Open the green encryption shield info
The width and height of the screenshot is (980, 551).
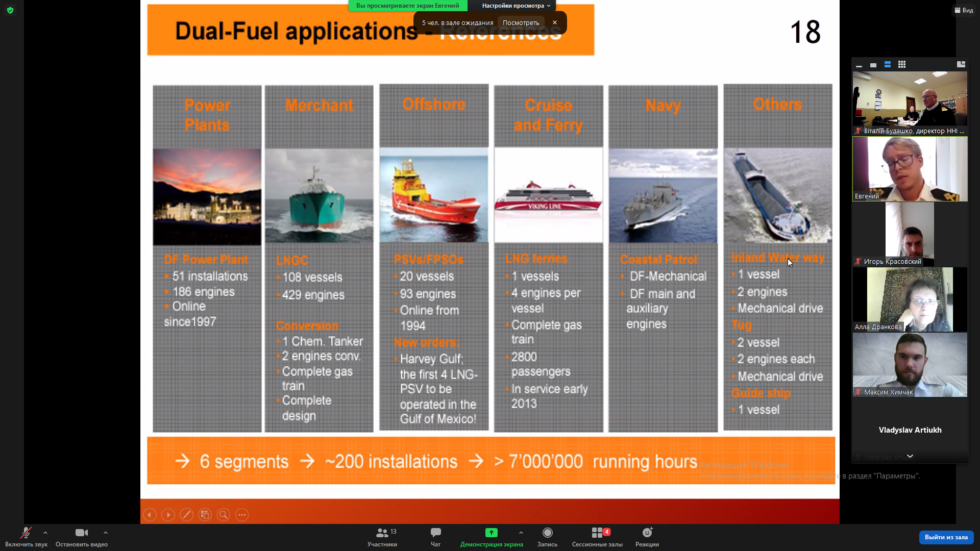click(x=10, y=10)
